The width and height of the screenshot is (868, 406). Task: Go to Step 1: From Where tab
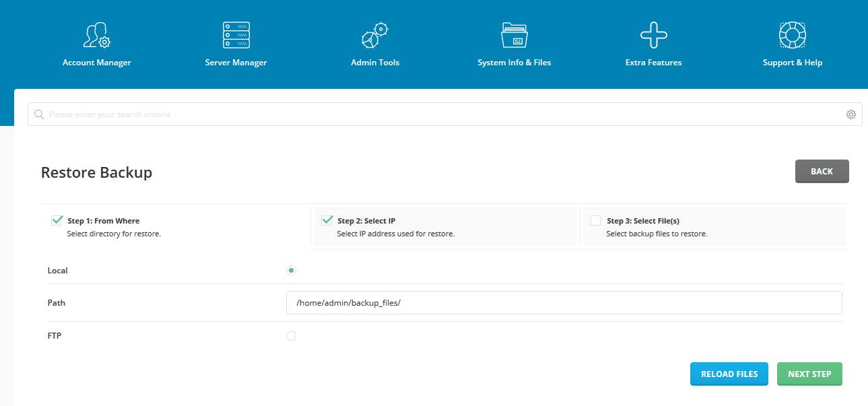(176, 226)
